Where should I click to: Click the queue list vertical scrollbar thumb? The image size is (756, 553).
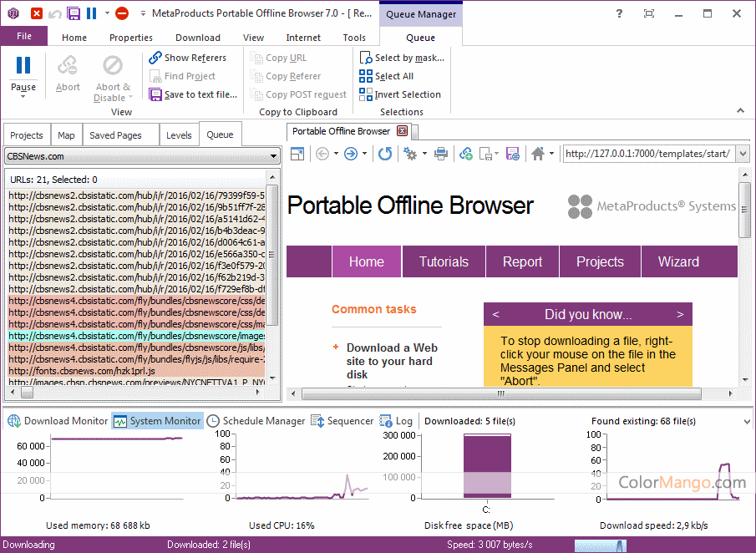coord(272,255)
